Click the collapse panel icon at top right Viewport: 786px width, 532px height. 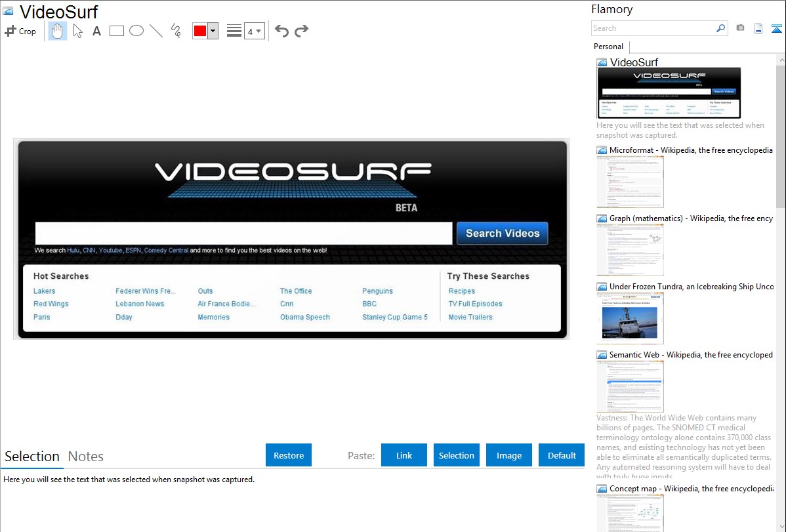[x=776, y=28]
